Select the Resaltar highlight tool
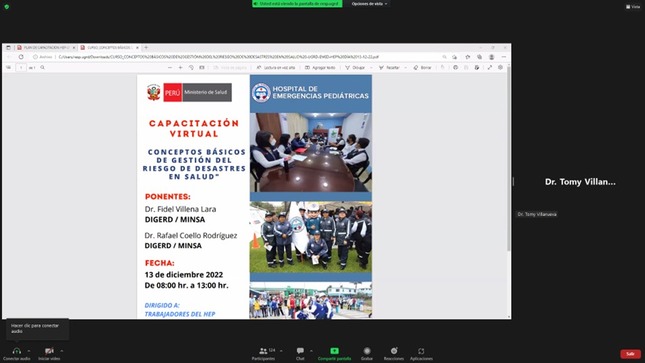 [389, 67]
